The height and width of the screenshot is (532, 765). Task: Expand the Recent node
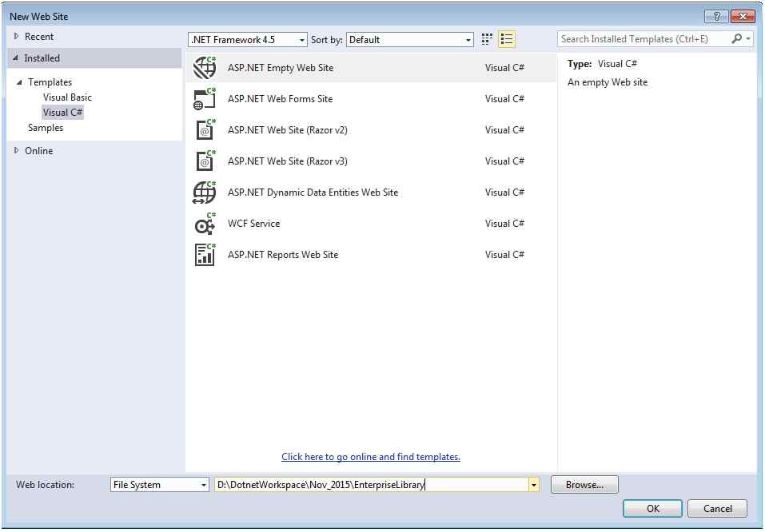click(17, 36)
